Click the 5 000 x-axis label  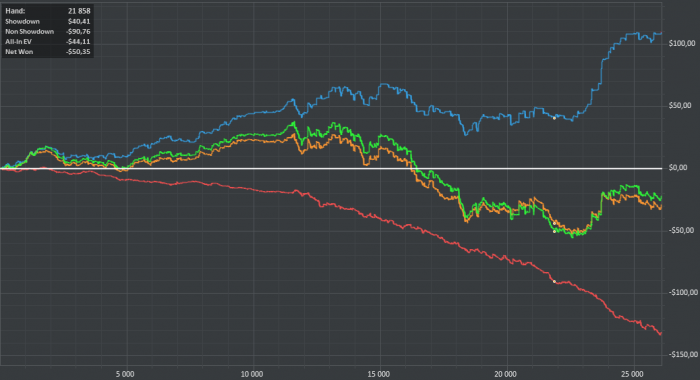pyautogui.click(x=125, y=374)
